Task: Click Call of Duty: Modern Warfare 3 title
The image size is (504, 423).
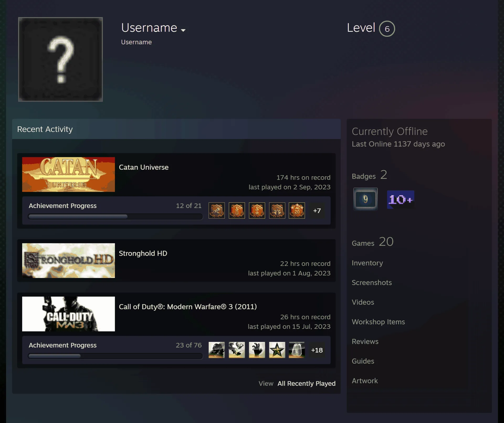Action: pos(188,307)
